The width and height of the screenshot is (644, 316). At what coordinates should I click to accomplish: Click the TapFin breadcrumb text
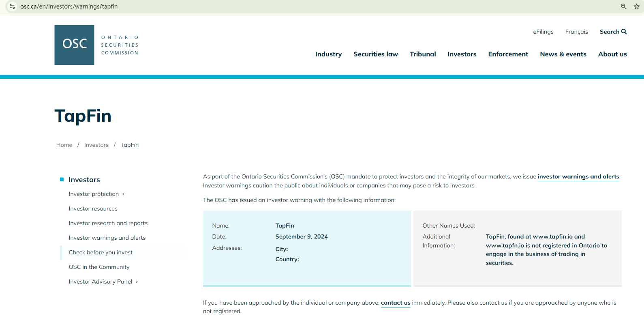130,145
